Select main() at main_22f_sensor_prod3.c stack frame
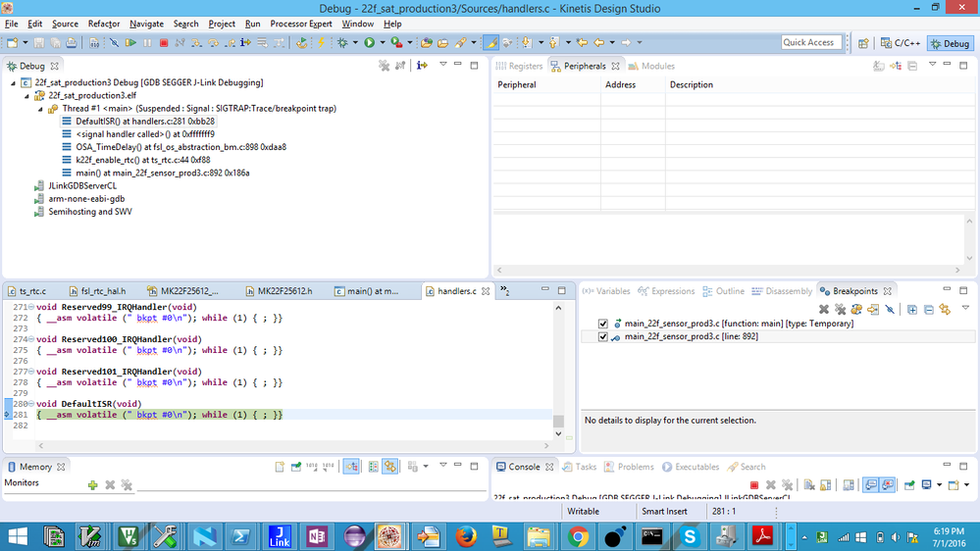The width and height of the screenshot is (980, 551). coord(163,174)
